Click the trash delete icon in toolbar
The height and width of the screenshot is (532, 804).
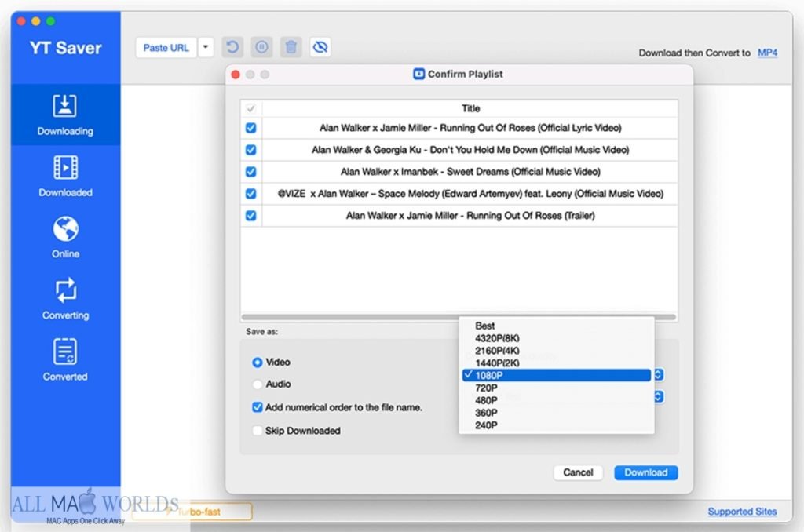[x=291, y=48]
